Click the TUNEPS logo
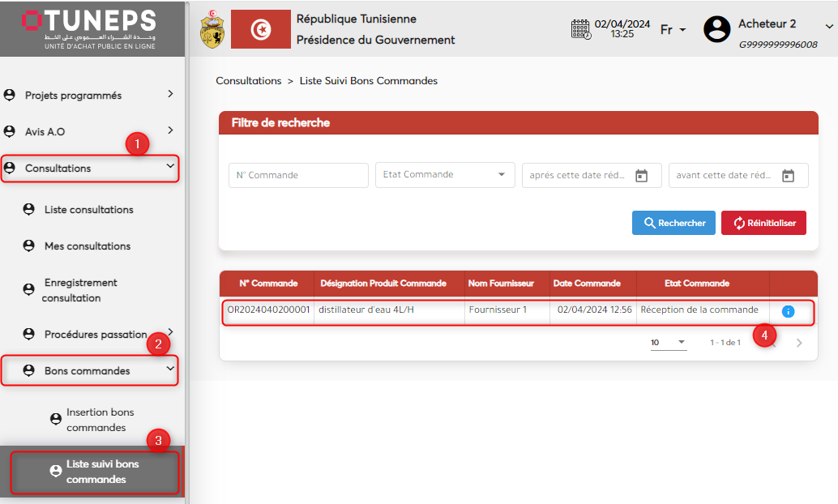Viewport: 838px width, 504px height. 89,28
